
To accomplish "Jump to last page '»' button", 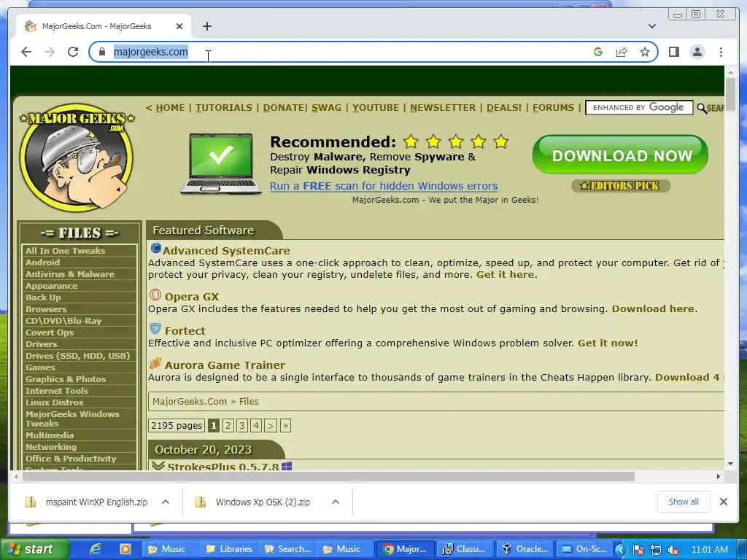I will 285,425.
